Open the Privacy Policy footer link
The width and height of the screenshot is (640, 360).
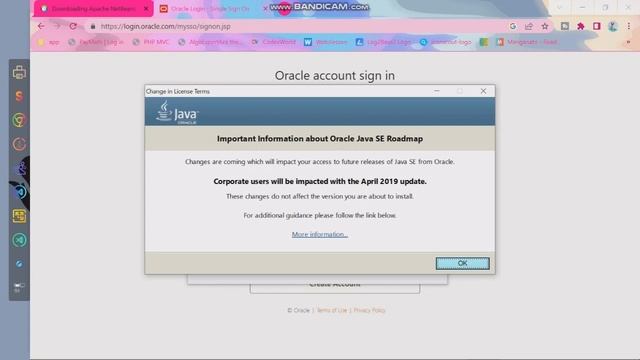pyautogui.click(x=369, y=310)
